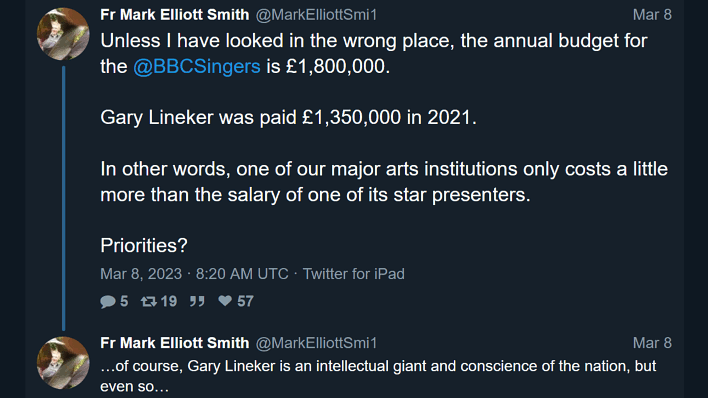The width and height of the screenshot is (708, 398).
Task: Open the avatar beside the reply tweet
Action: tap(63, 363)
